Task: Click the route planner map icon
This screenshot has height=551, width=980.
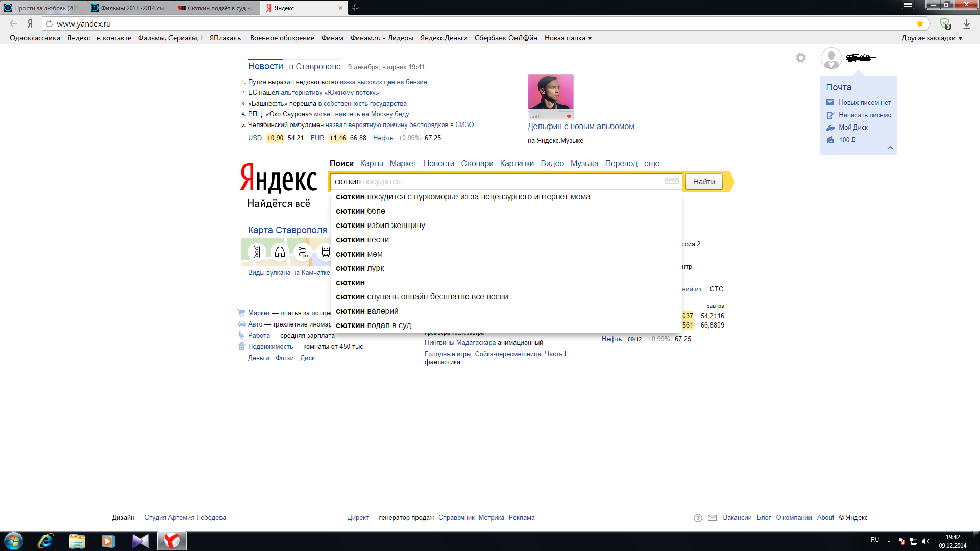Action: tap(303, 252)
